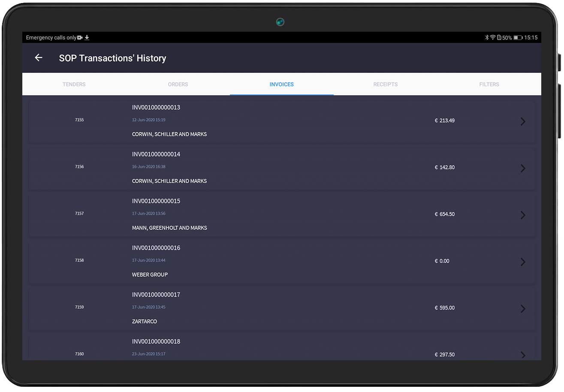The height and width of the screenshot is (392, 564).
Task: Open chevron for invoice INV001000000015
Action: pyautogui.click(x=522, y=215)
